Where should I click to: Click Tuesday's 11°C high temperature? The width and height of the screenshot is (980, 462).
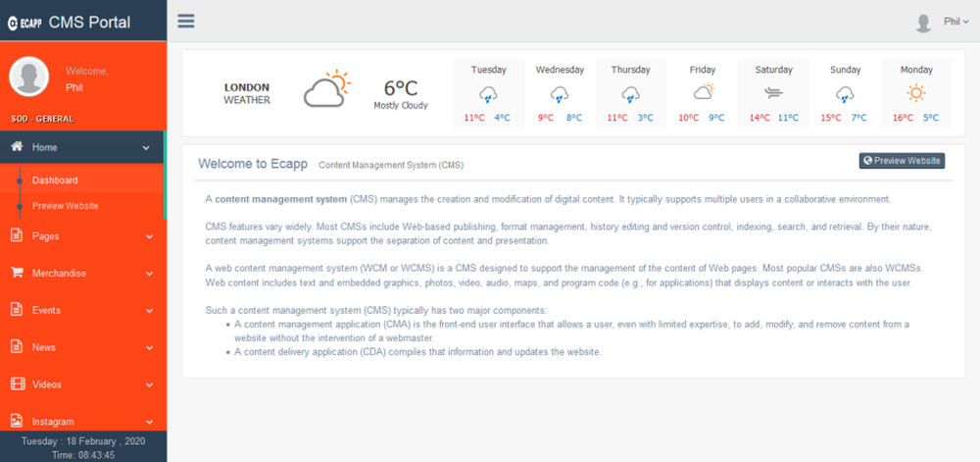[473, 118]
